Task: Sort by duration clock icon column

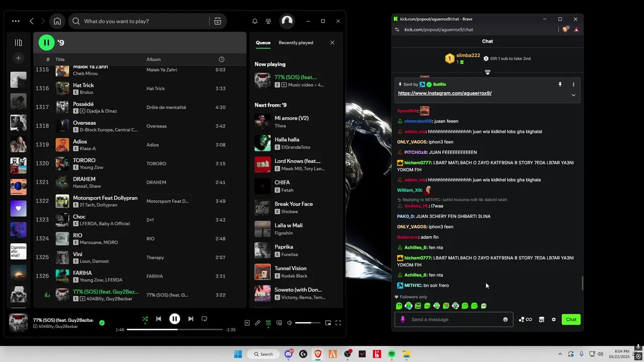Action: tap(221, 59)
